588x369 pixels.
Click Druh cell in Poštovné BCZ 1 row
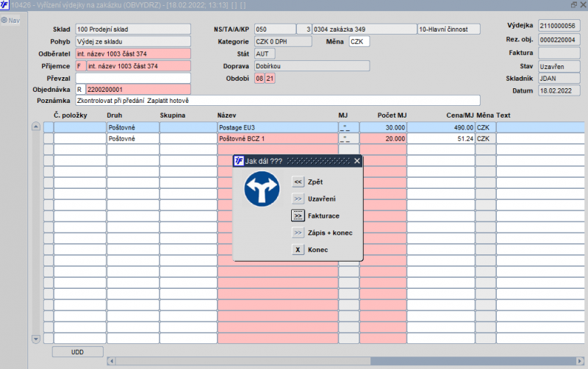pos(133,139)
